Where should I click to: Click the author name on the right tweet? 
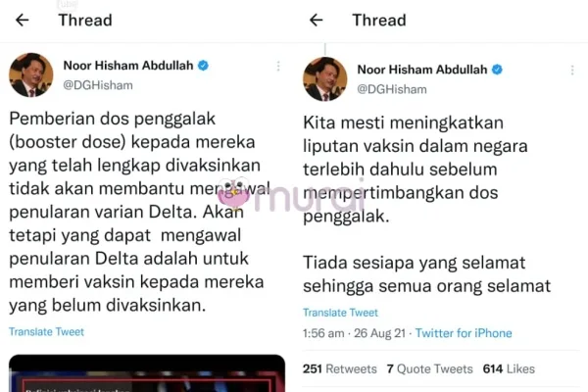(x=422, y=70)
